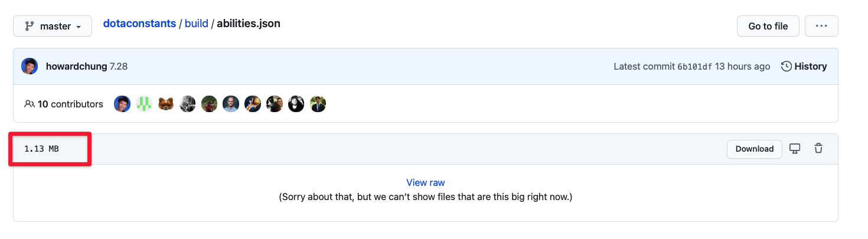This screenshot has width=868, height=239.
Task: Click the suit-wearing last contributor avatar
Action: (x=318, y=104)
